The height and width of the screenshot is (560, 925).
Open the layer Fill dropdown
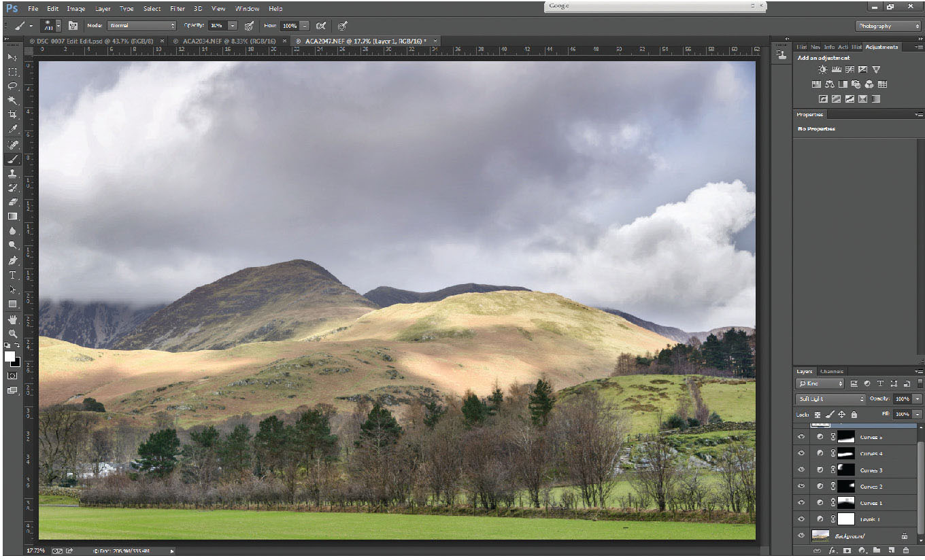pos(918,414)
